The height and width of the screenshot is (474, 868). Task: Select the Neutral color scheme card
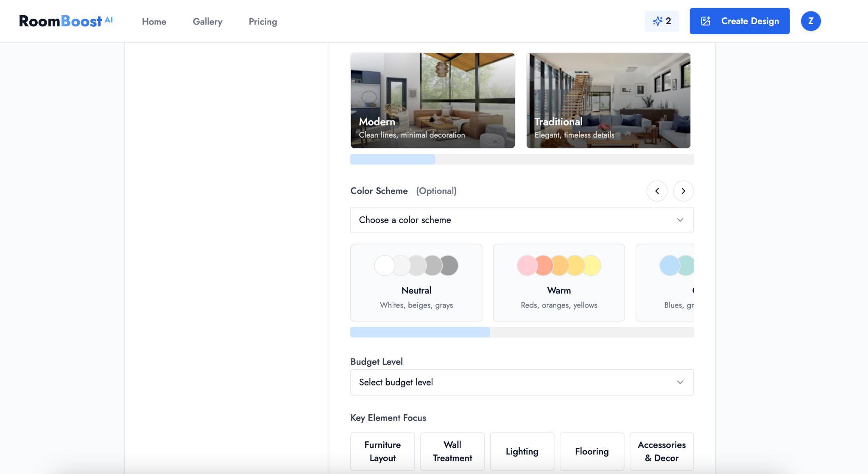[416, 283]
